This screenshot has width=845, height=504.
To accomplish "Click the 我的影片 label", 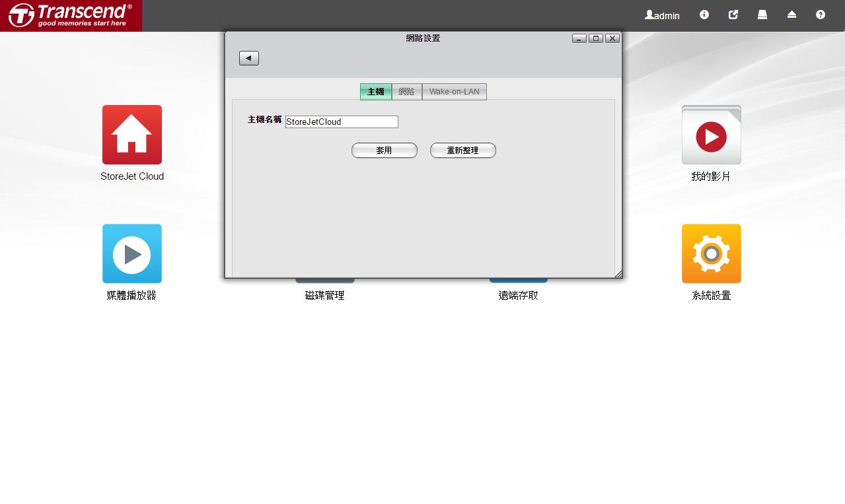I will point(712,177).
